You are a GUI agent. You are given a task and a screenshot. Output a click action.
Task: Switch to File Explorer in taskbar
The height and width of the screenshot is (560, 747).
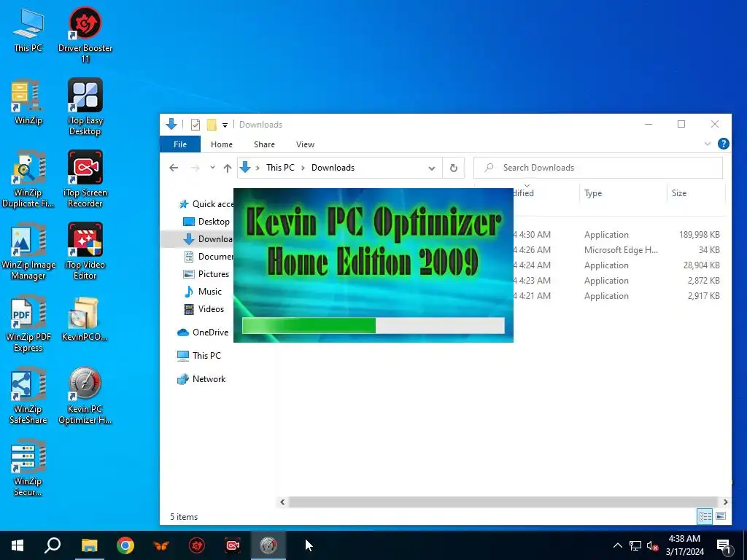click(x=89, y=545)
